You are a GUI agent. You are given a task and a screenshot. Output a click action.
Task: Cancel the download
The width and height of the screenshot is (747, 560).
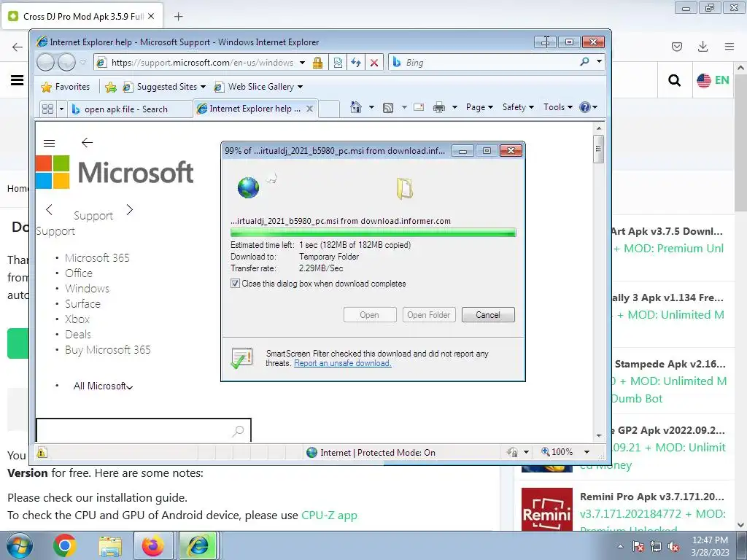(488, 315)
